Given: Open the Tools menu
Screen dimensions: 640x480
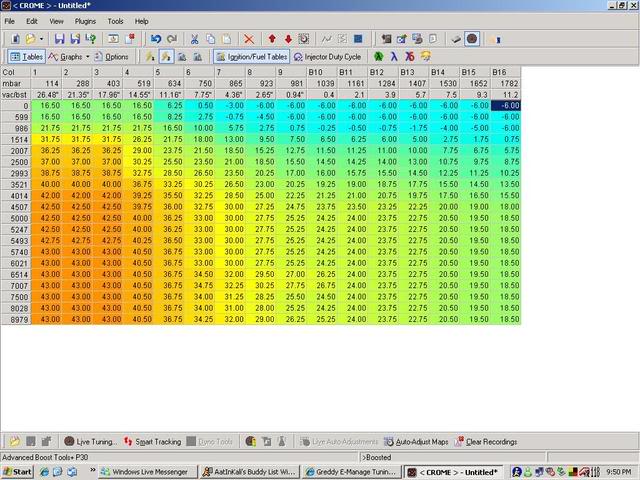Looking at the screenshot, I should point(116,21).
